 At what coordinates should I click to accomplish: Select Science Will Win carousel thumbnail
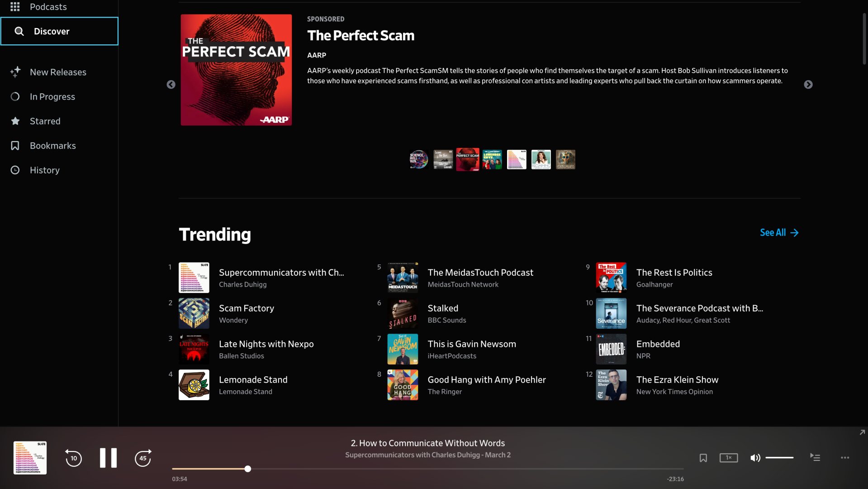tap(418, 159)
